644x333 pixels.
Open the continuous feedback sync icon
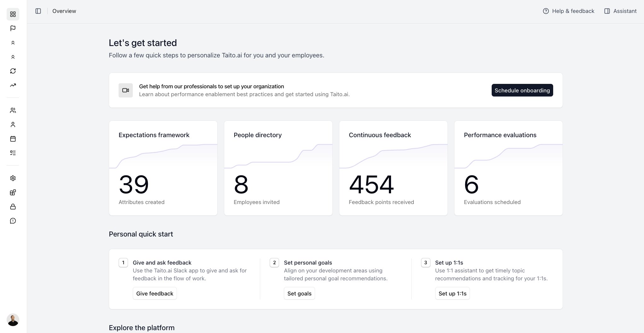click(13, 71)
